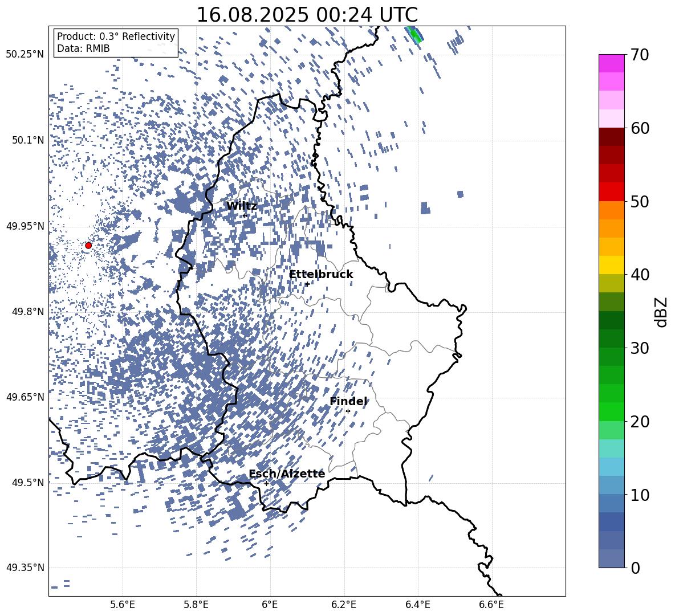Click the 6.6°E longitude label

(491, 605)
